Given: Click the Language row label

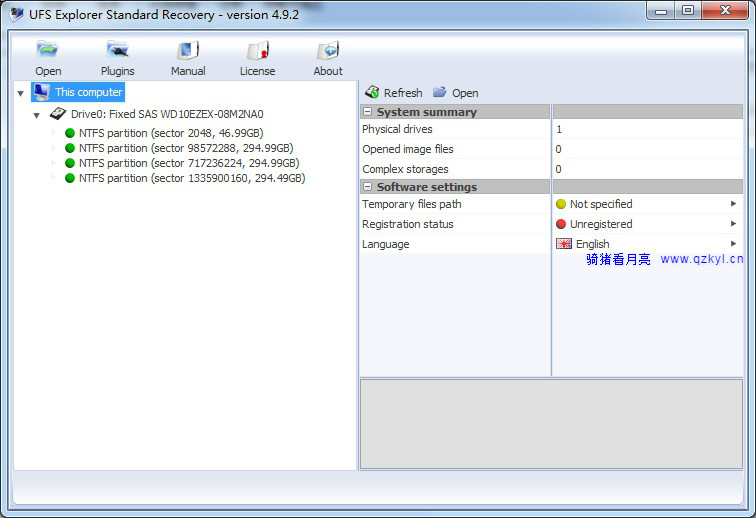Looking at the screenshot, I should point(385,244).
